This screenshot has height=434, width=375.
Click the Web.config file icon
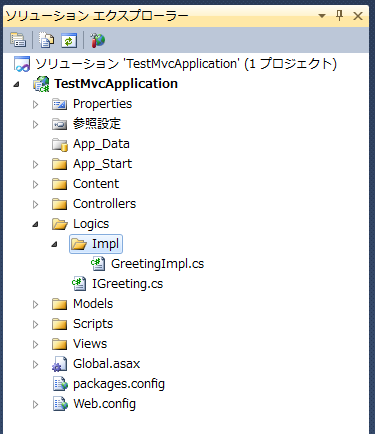[60, 404]
